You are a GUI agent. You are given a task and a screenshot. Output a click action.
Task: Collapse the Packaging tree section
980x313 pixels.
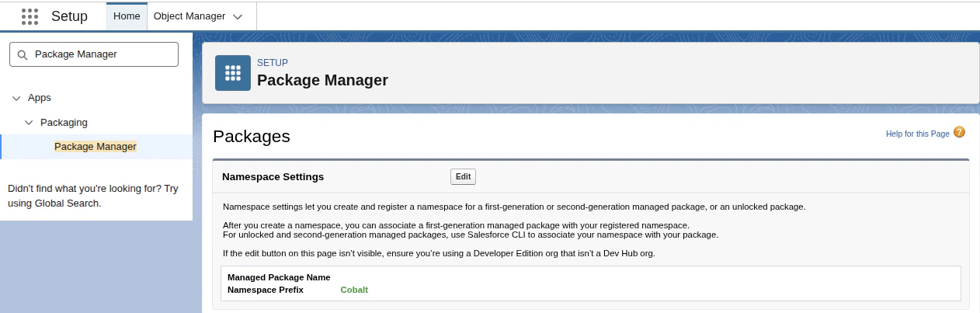tap(29, 123)
